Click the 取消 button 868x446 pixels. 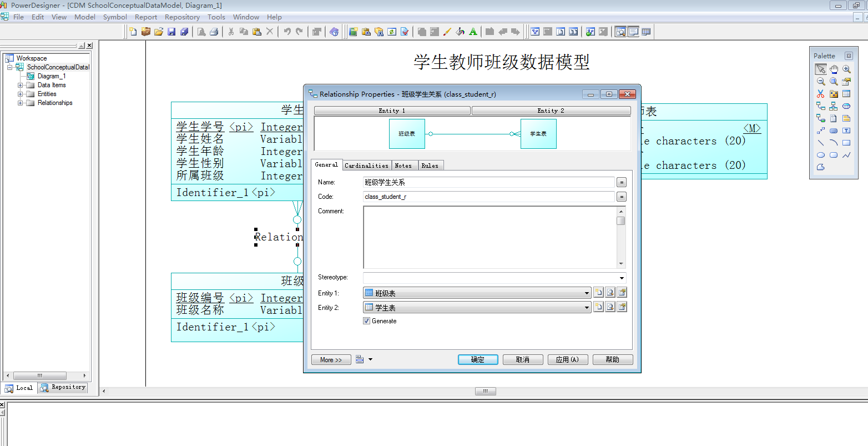point(523,359)
